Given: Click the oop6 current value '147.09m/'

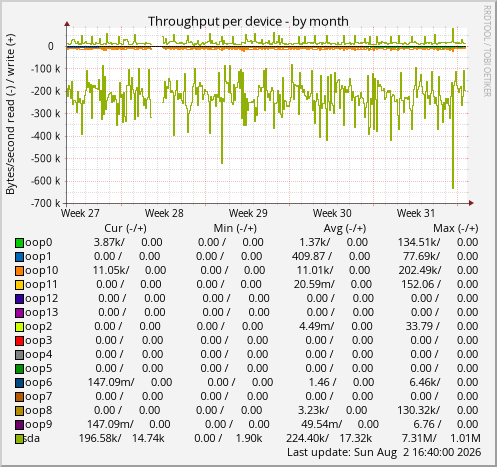Looking at the screenshot, I should pyautogui.click(x=111, y=382).
